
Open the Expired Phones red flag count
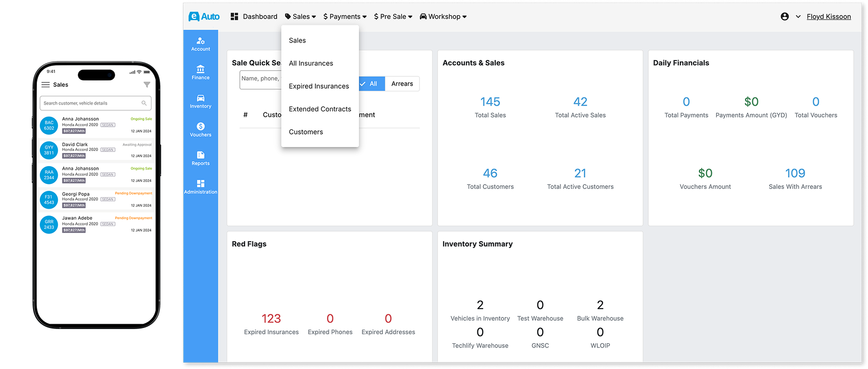[x=330, y=319]
